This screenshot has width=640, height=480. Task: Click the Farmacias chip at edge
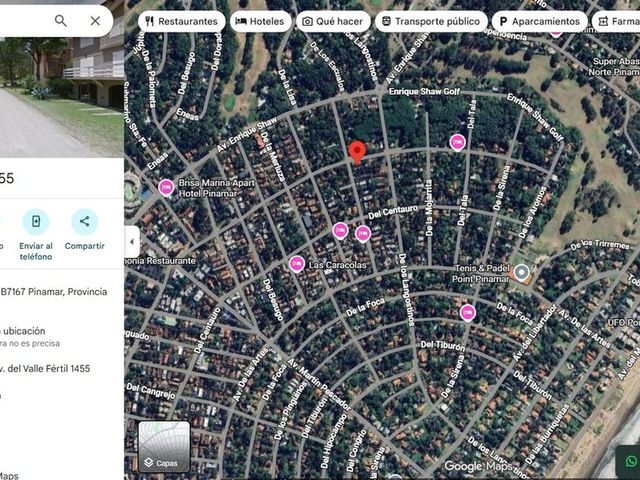click(616, 21)
